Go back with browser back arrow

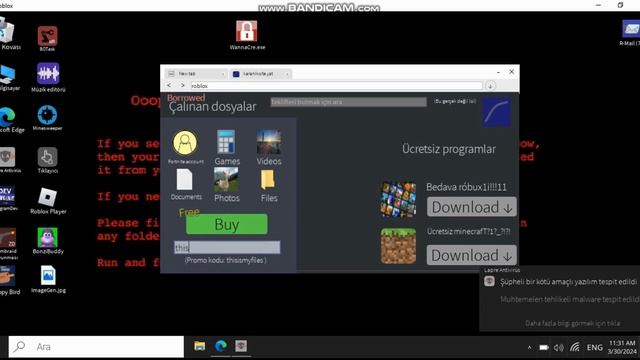click(x=169, y=85)
